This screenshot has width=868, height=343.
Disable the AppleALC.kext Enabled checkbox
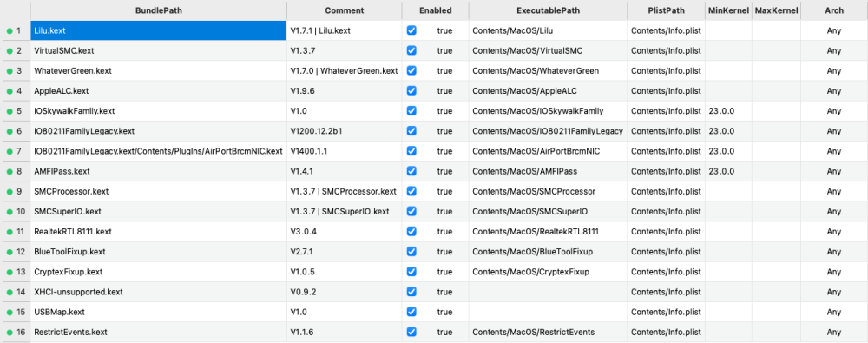click(x=411, y=91)
